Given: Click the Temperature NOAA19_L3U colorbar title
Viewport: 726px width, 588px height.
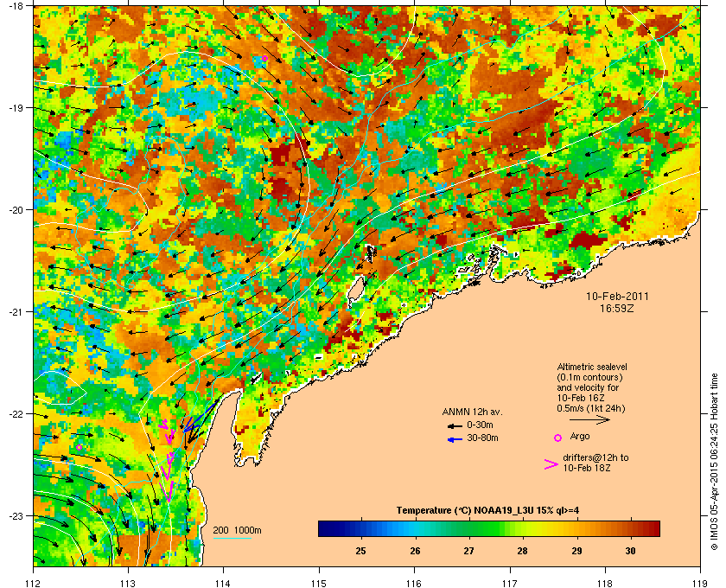Looking at the screenshot, I should pos(487,511).
